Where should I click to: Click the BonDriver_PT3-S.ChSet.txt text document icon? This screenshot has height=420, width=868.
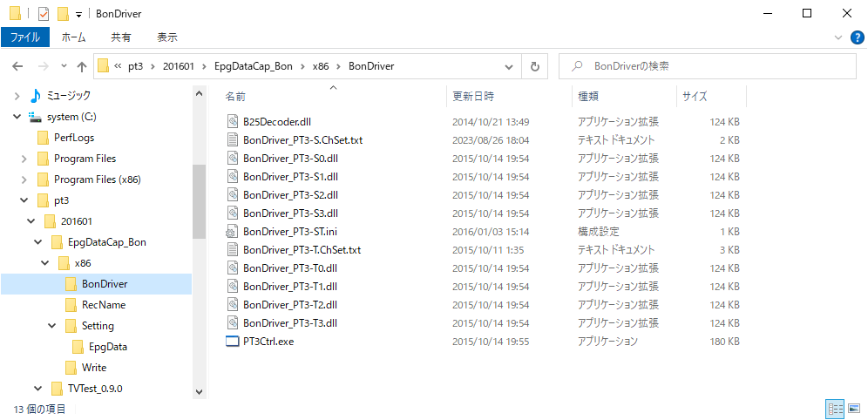pyautogui.click(x=233, y=140)
